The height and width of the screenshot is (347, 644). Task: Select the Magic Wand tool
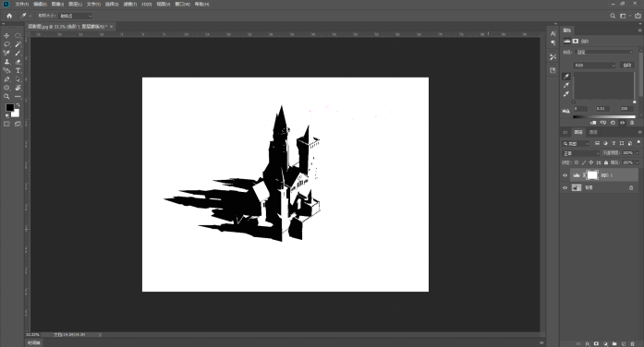click(18, 44)
